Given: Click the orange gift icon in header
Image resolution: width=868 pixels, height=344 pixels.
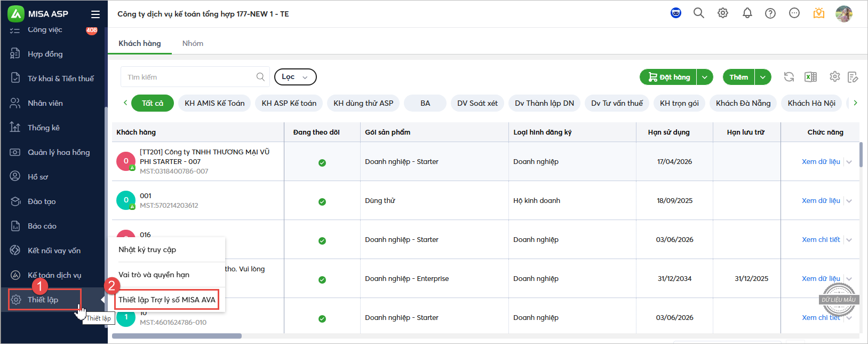Looking at the screenshot, I should (819, 13).
